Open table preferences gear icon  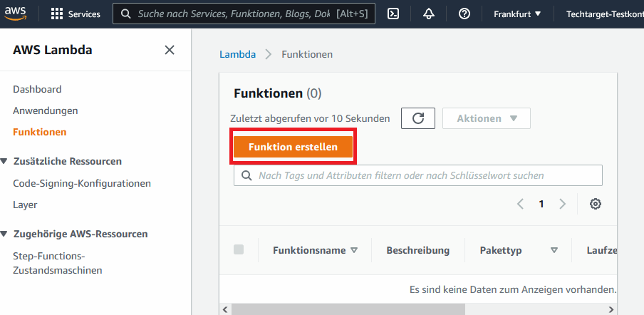(596, 204)
